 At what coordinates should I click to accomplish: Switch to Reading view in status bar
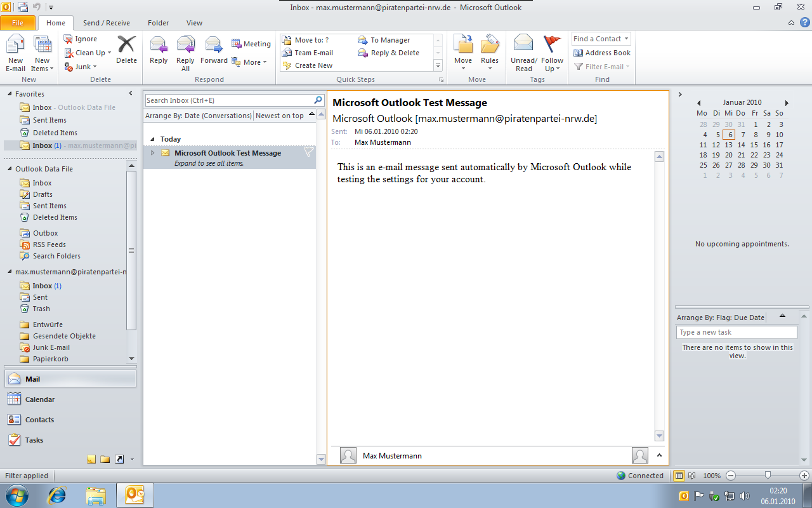point(692,476)
